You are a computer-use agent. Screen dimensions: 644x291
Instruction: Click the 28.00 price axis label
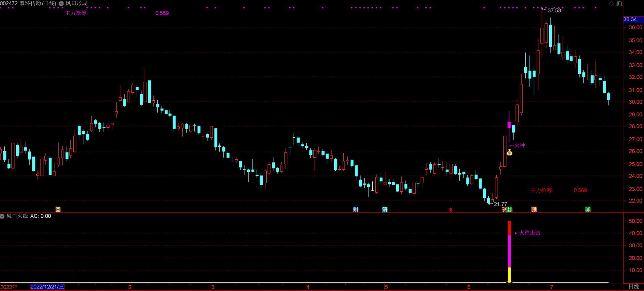click(x=635, y=127)
